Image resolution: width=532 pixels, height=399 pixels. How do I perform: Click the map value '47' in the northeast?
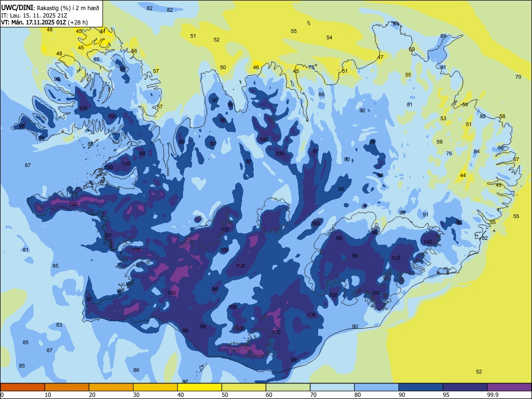[x=381, y=57]
